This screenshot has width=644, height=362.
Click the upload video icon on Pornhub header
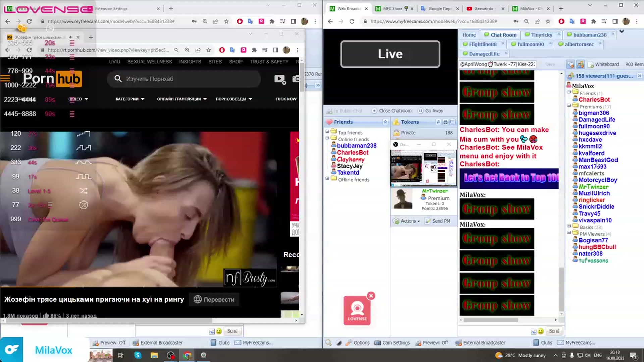tap(280, 79)
